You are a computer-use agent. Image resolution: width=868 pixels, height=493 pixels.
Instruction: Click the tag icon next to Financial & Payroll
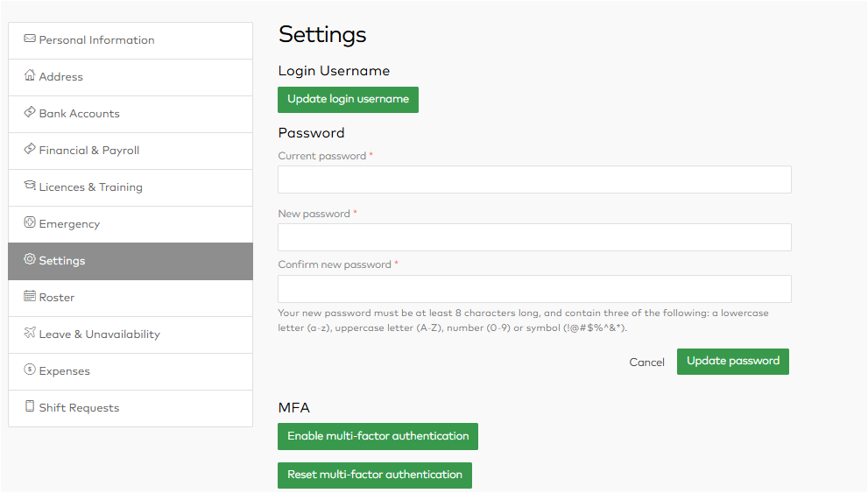[30, 149]
